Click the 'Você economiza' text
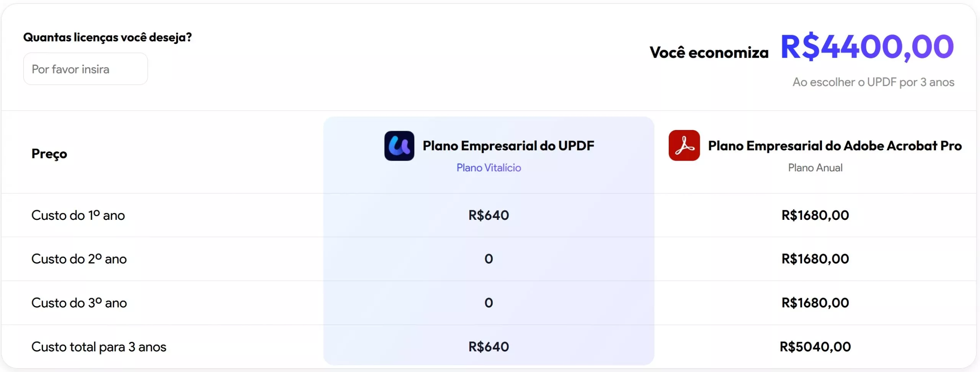This screenshot has height=372, width=980. [709, 53]
